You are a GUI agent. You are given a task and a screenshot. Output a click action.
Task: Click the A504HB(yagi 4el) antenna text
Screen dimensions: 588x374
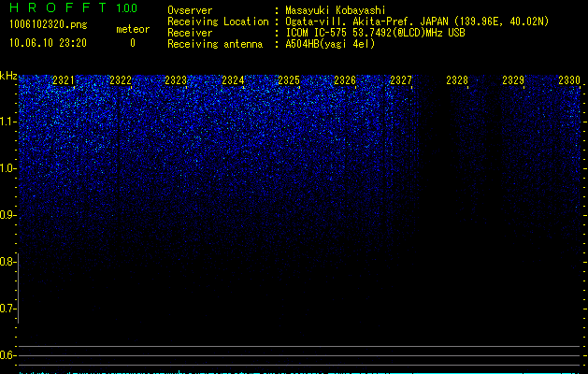click(330, 44)
